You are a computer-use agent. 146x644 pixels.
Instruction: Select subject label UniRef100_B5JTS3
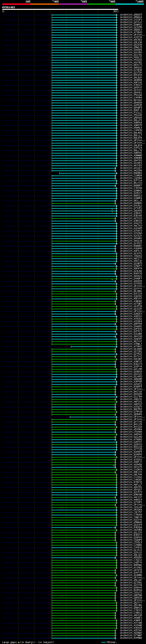click(x=131, y=183)
